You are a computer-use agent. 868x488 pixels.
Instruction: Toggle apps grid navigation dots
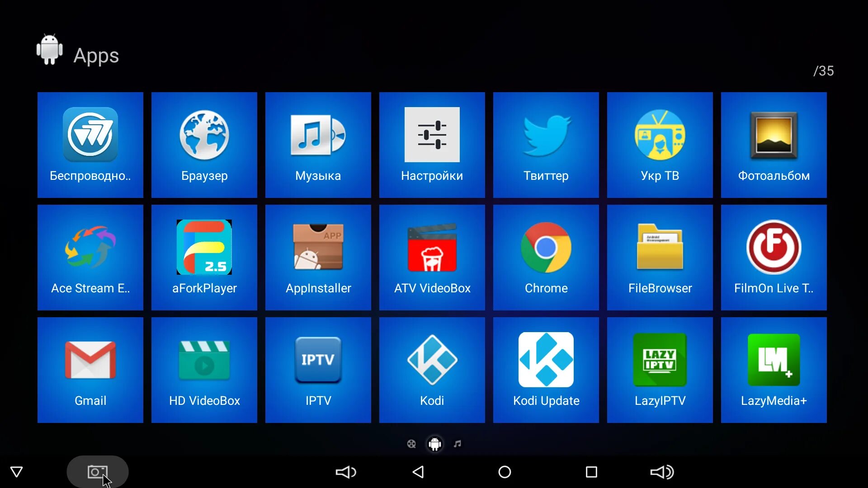tap(434, 443)
